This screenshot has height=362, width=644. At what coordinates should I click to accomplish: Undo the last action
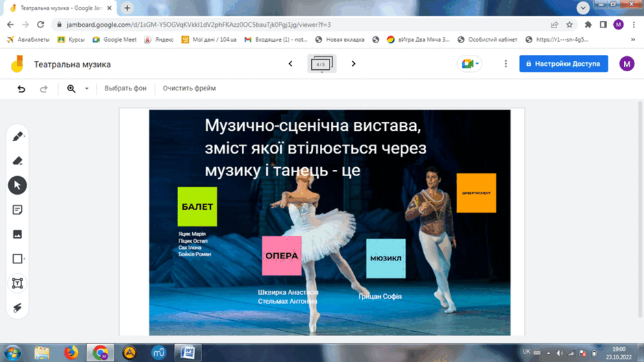(21, 88)
